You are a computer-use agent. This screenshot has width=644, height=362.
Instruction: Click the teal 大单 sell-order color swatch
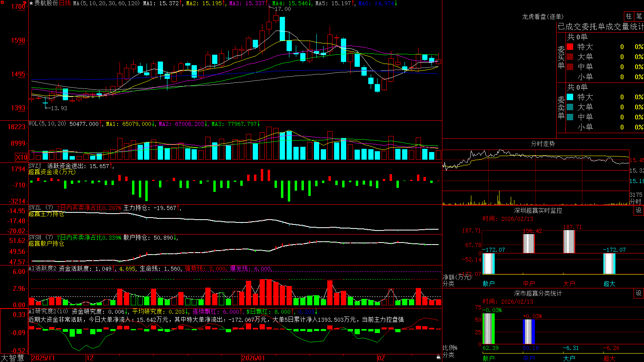click(x=570, y=107)
